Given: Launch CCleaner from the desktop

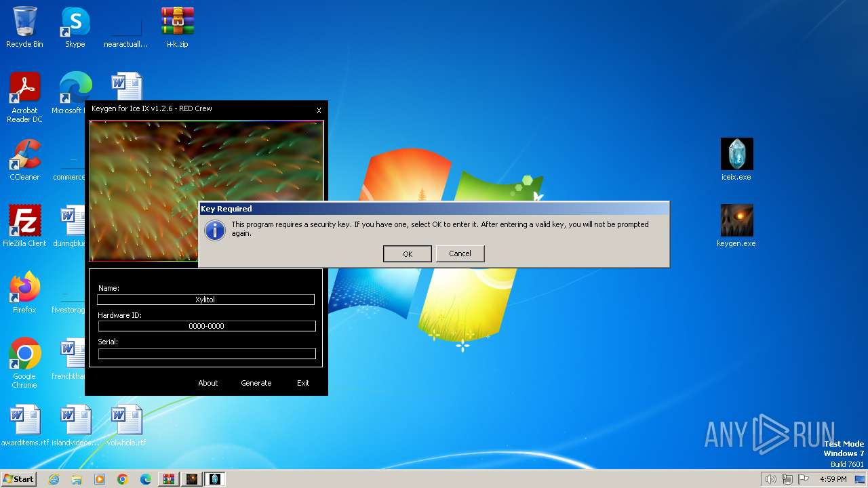Looking at the screenshot, I should (24, 160).
